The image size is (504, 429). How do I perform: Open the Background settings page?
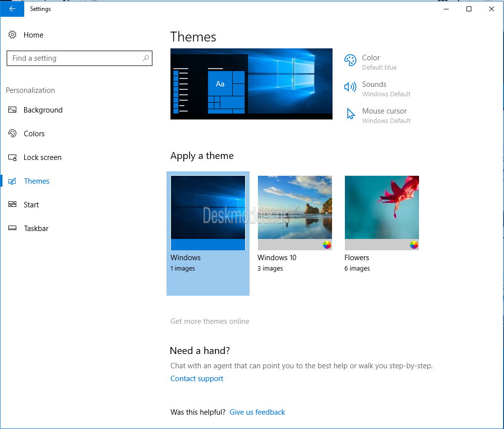(x=43, y=110)
